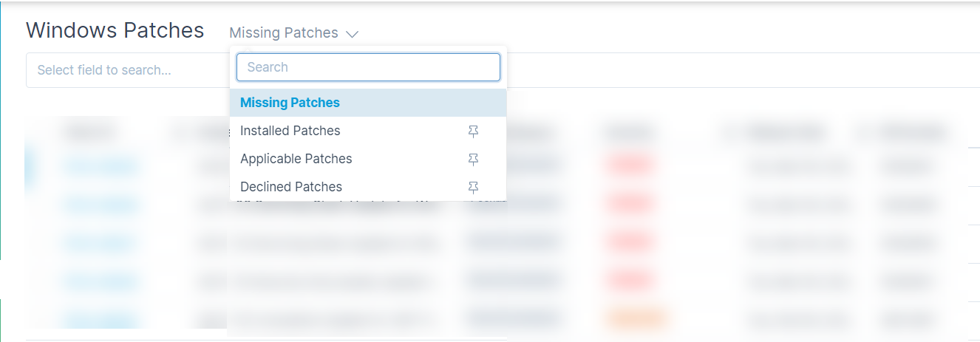Viewport: 980px width, 342px height.
Task: Click the Select field to search box
Action: pyautogui.click(x=127, y=70)
